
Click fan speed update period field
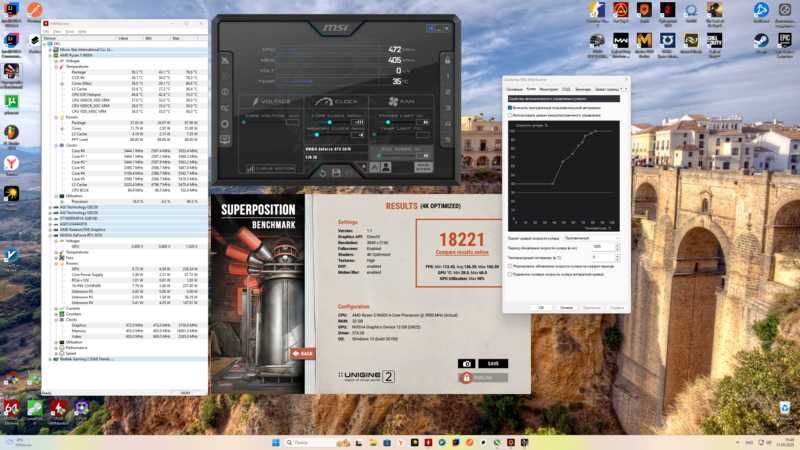pyautogui.click(x=604, y=247)
